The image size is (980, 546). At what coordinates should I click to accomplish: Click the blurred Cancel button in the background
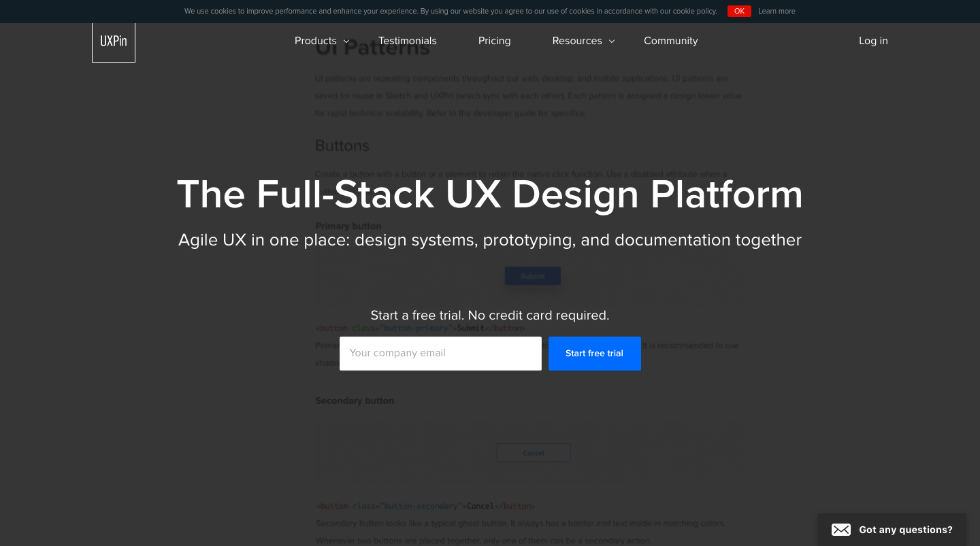coord(533,453)
